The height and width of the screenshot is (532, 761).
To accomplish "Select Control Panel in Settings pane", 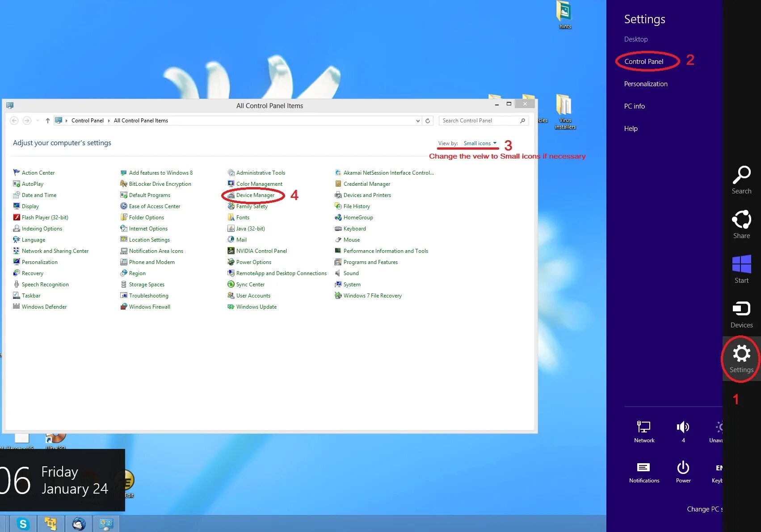I will [x=643, y=62].
